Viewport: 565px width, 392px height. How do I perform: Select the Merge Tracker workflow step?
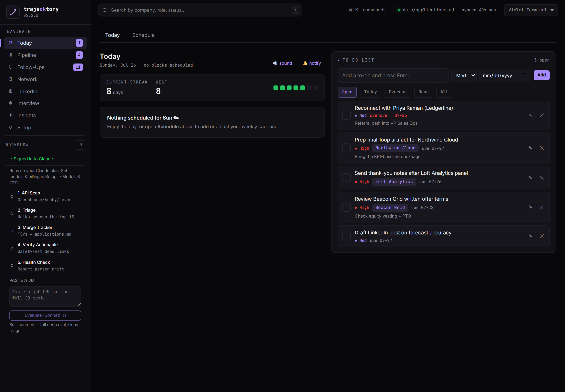45,231
